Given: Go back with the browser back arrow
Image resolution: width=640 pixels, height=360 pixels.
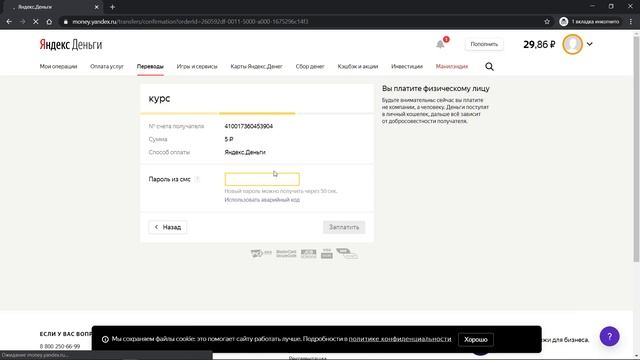Looking at the screenshot, I should (x=9, y=22).
